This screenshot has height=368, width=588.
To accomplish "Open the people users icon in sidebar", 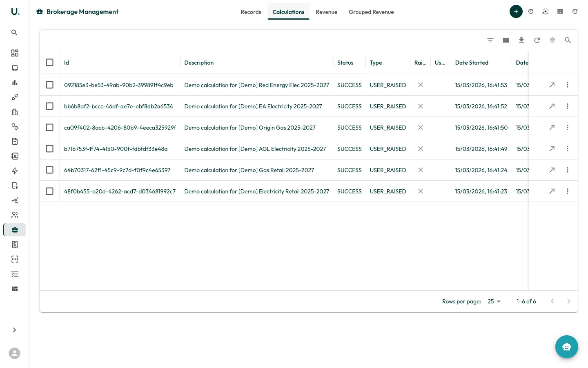I will pos(15,215).
